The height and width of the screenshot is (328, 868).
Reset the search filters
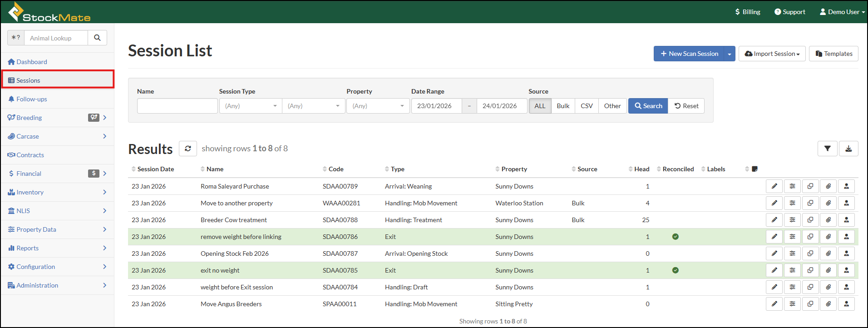686,106
